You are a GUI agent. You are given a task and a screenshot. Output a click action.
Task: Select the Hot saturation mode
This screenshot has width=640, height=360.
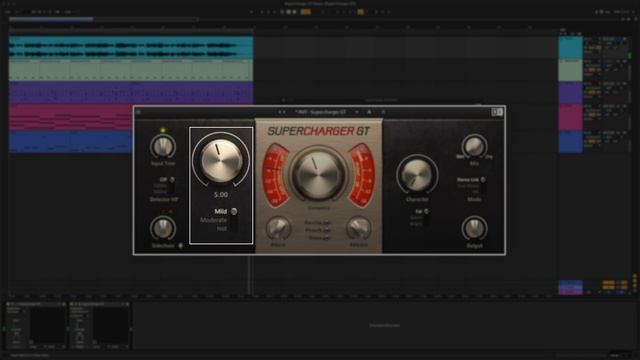pyautogui.click(x=222, y=229)
